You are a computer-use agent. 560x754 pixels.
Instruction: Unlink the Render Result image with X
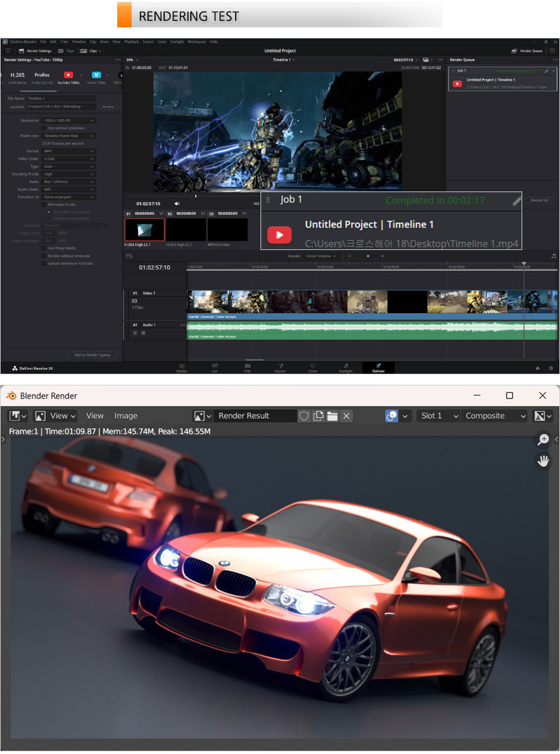point(346,416)
